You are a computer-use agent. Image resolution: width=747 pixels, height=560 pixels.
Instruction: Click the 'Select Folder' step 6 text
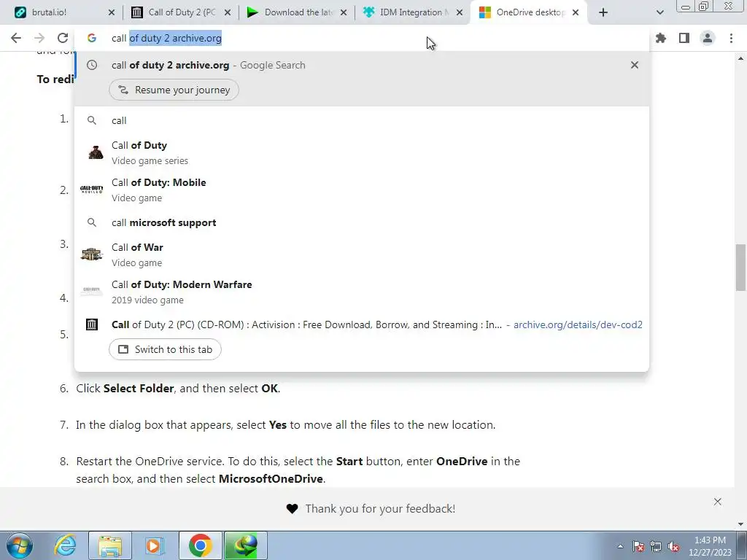point(138,389)
